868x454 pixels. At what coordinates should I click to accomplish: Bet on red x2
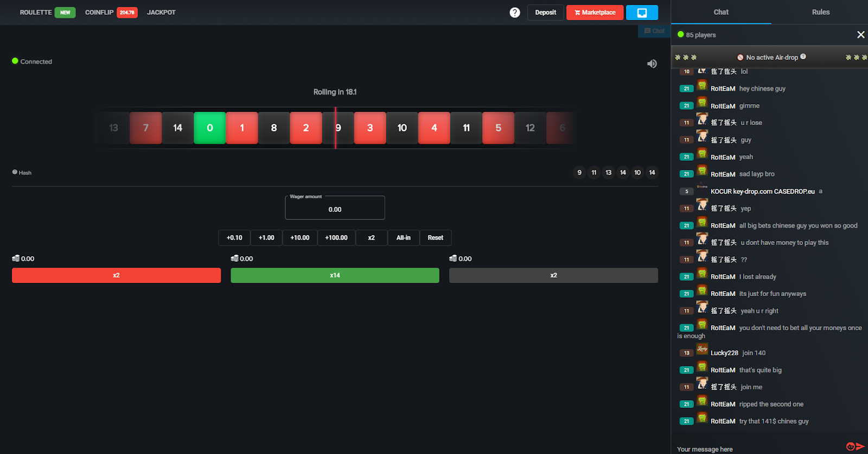116,275
